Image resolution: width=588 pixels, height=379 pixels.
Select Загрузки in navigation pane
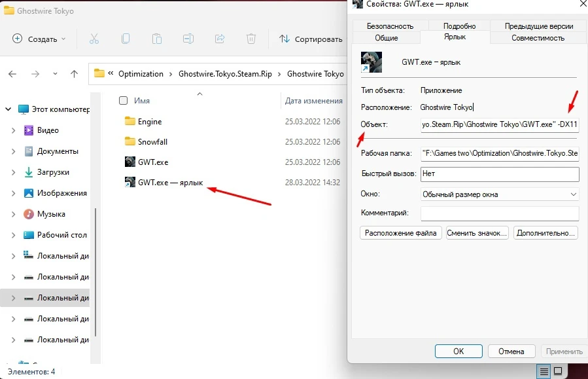click(x=53, y=172)
